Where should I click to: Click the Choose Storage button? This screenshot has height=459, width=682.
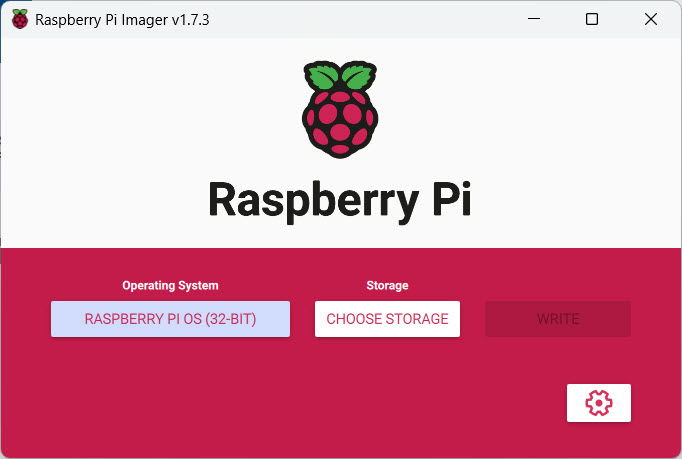pos(387,319)
